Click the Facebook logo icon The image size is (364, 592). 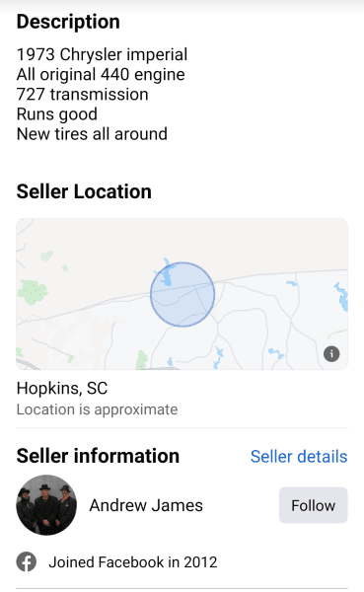[x=27, y=561]
